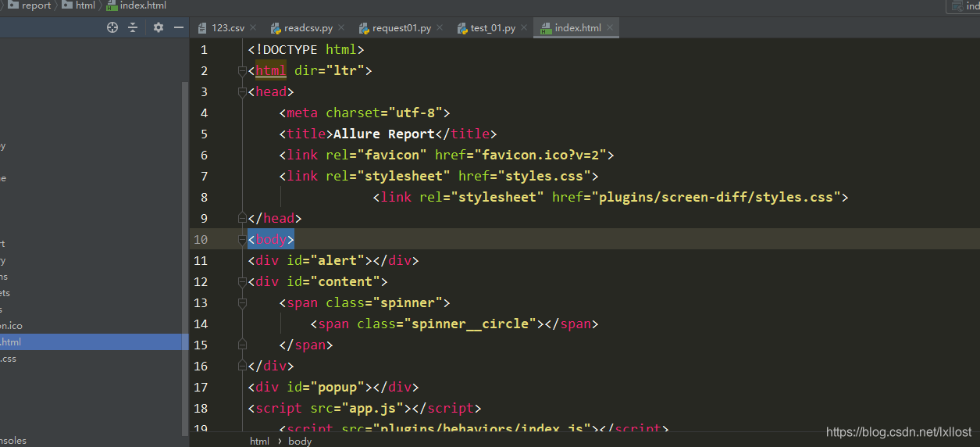Screen dimensions: 980x447
Task: Click the readcsv.py Python file icon
Action: click(276, 27)
